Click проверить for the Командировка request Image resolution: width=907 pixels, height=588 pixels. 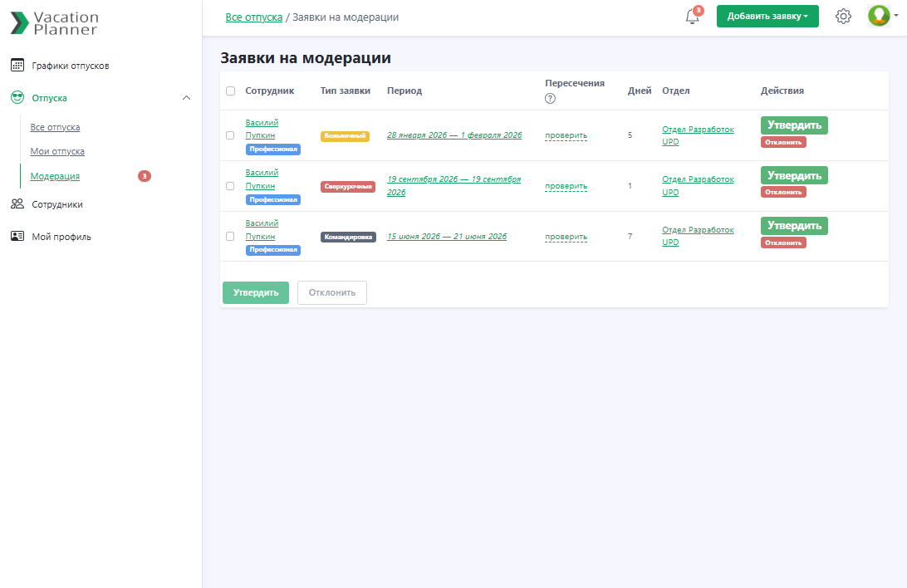point(566,237)
